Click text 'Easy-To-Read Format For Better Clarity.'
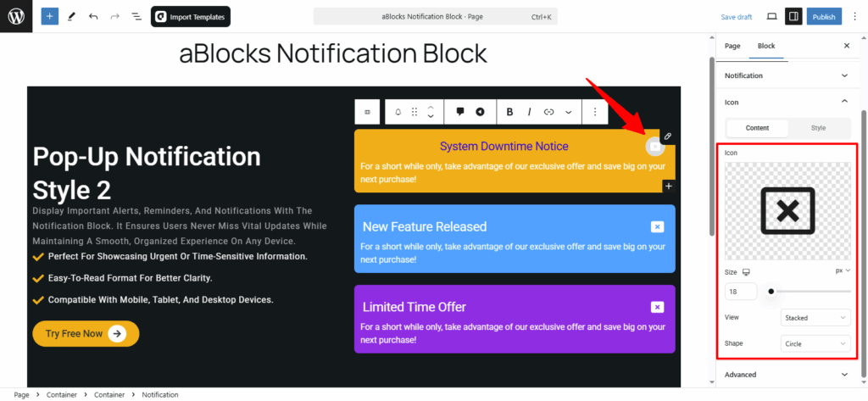The image size is (868, 401). pos(130,278)
